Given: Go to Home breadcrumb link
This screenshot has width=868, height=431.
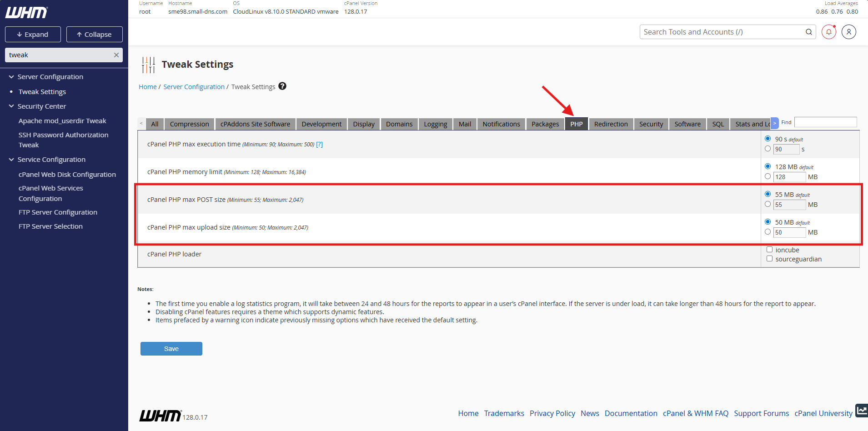Looking at the screenshot, I should click(x=148, y=87).
